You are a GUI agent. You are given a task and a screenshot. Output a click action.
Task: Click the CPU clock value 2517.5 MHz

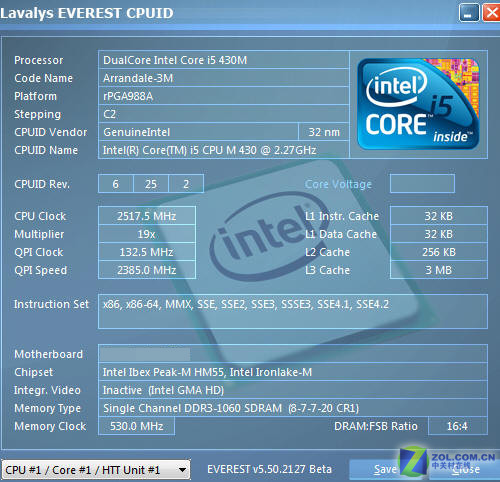[x=147, y=216]
